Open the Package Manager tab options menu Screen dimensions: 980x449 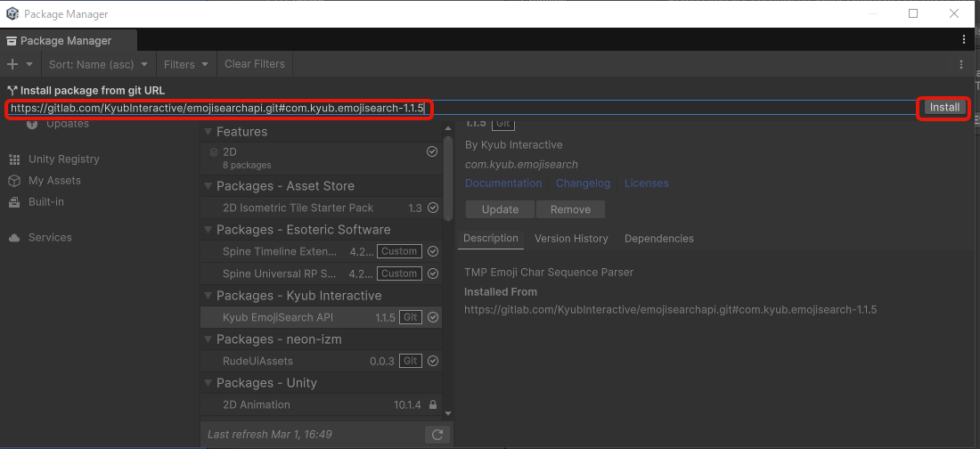tap(964, 39)
